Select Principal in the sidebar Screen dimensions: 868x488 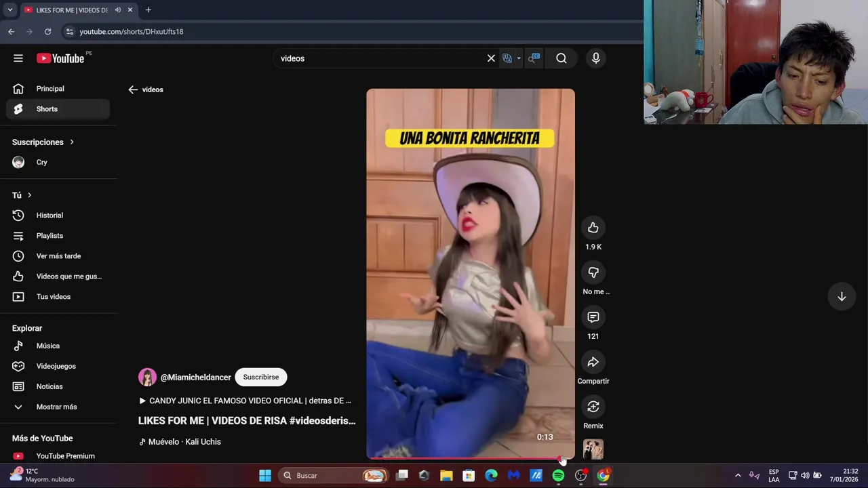pyautogui.click(x=58, y=89)
